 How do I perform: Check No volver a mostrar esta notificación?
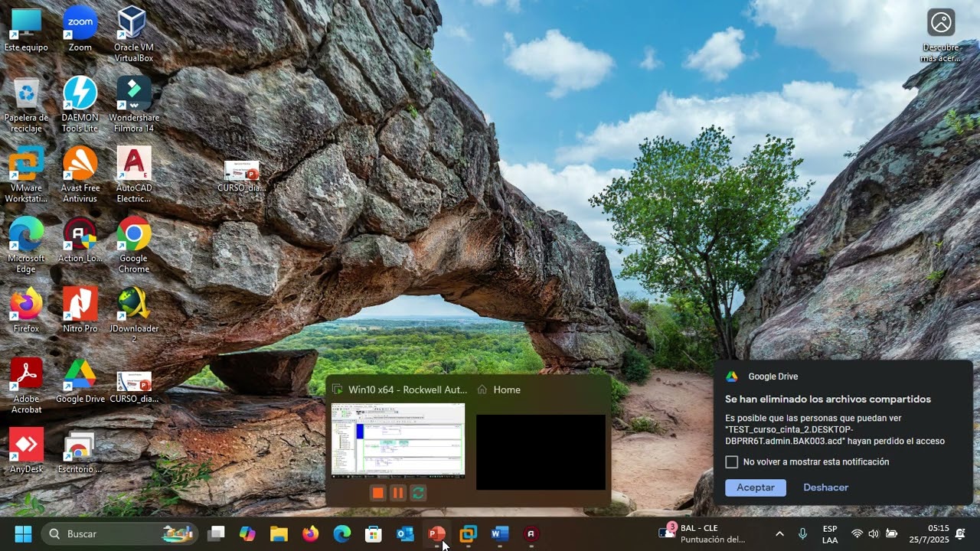click(x=731, y=462)
